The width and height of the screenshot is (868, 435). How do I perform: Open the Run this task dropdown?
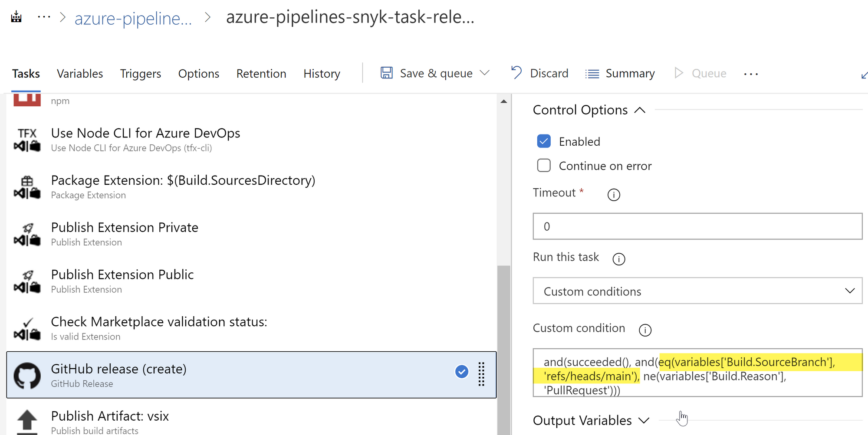pos(697,291)
